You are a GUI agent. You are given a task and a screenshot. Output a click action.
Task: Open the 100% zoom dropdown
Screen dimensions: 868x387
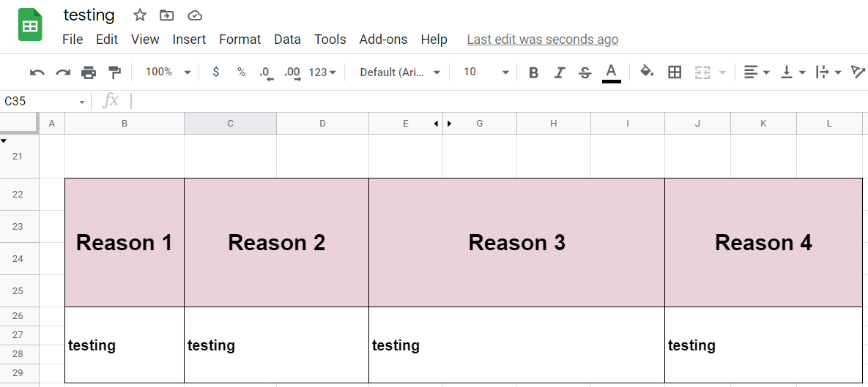coord(168,72)
